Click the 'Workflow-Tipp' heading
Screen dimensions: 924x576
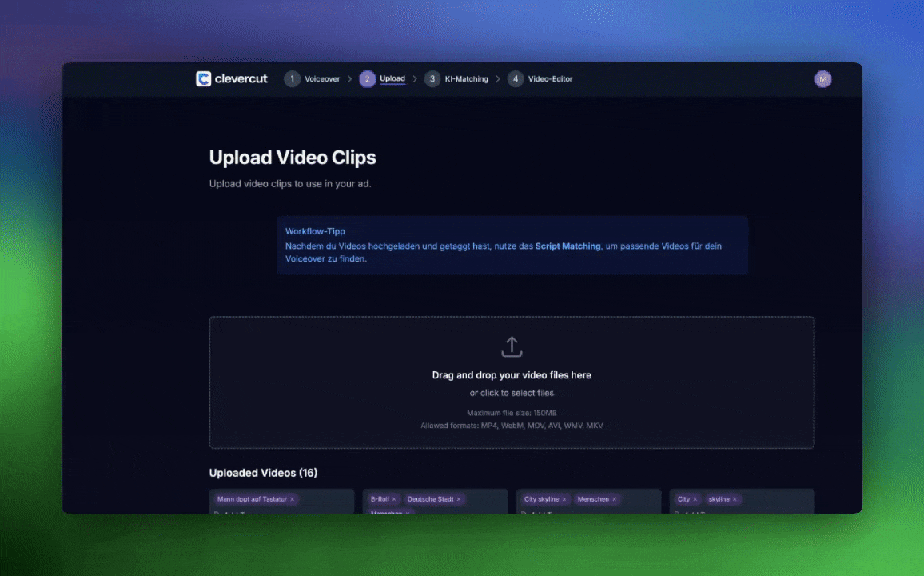[x=315, y=231]
